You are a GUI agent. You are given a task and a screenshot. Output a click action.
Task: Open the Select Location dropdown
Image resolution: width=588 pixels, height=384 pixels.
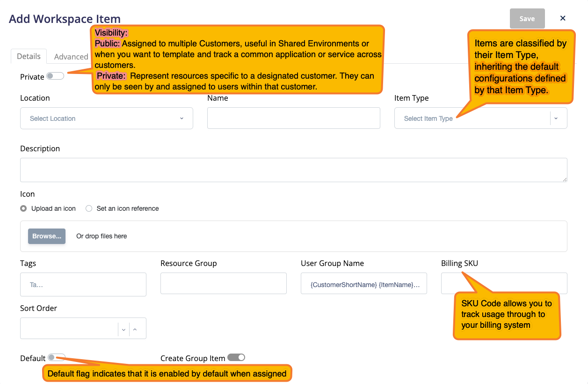click(106, 118)
